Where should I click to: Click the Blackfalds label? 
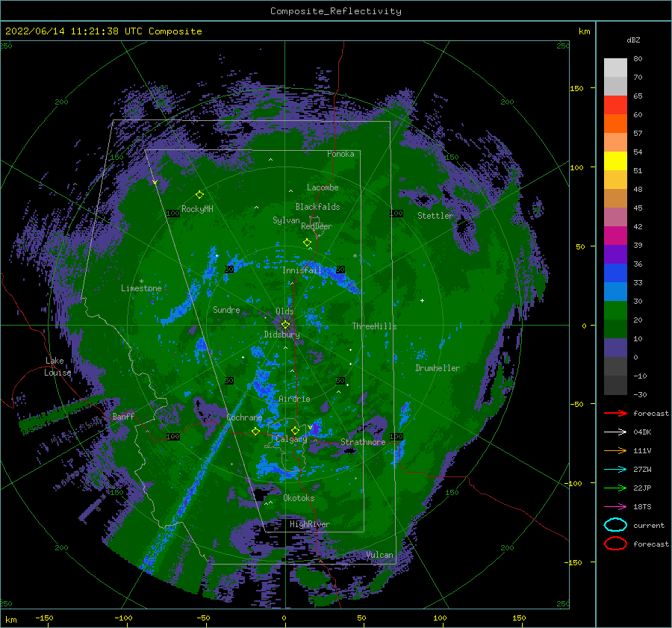pyautogui.click(x=317, y=207)
